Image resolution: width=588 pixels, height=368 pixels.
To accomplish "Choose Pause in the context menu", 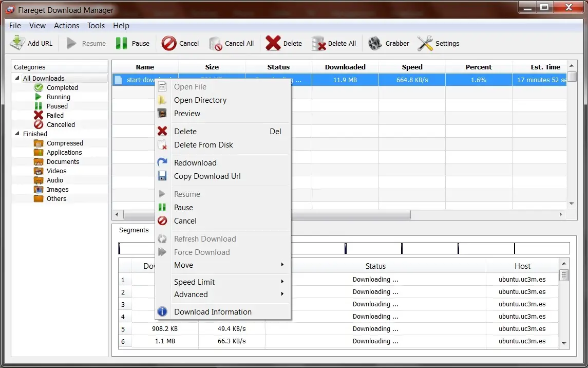I will (x=223, y=208).
